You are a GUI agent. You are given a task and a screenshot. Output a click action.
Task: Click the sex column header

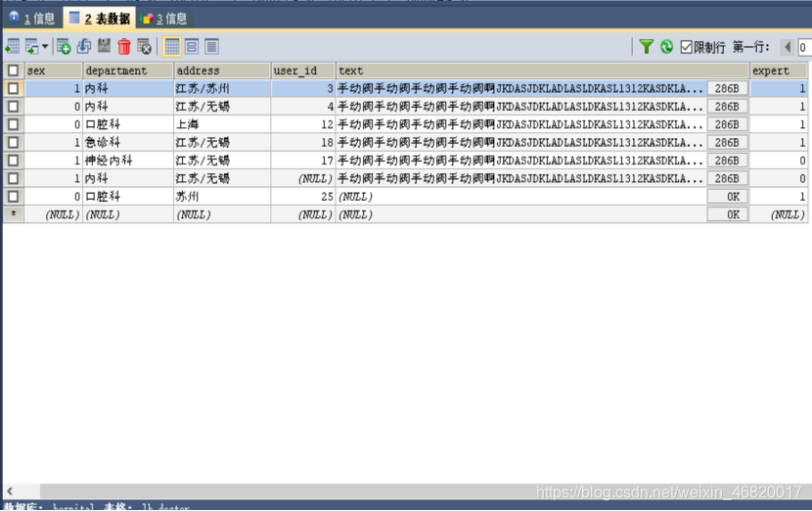(x=54, y=70)
